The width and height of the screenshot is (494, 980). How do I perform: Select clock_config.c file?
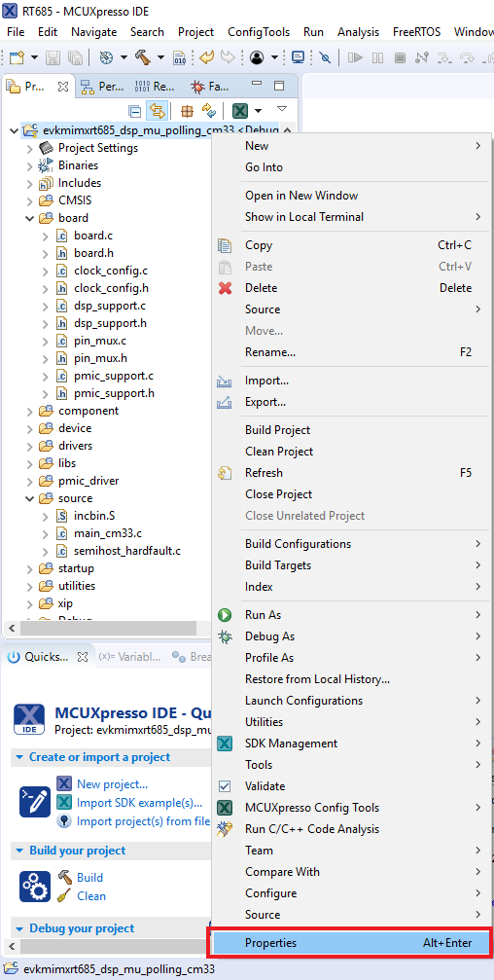coord(111,271)
